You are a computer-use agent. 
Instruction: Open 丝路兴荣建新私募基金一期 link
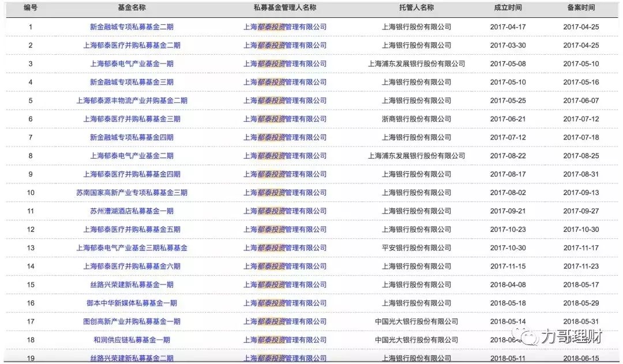coord(132,285)
